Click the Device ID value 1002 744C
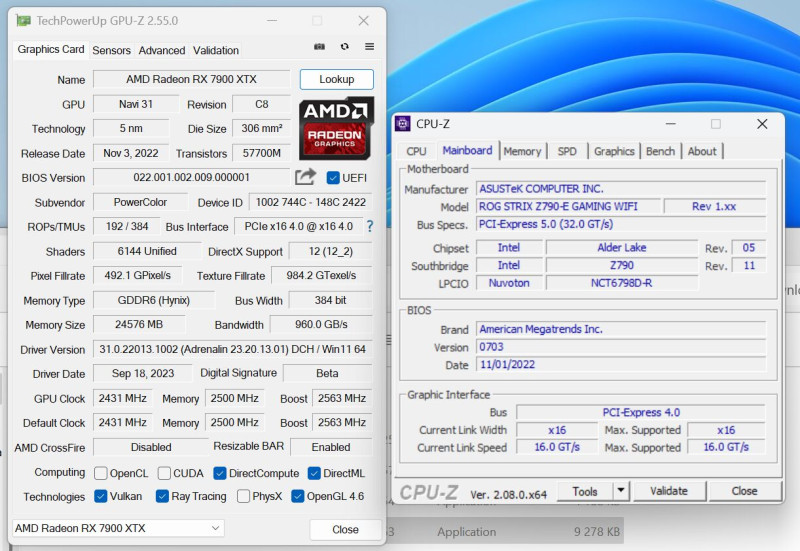The height and width of the screenshot is (551, 800). pyautogui.click(x=311, y=202)
